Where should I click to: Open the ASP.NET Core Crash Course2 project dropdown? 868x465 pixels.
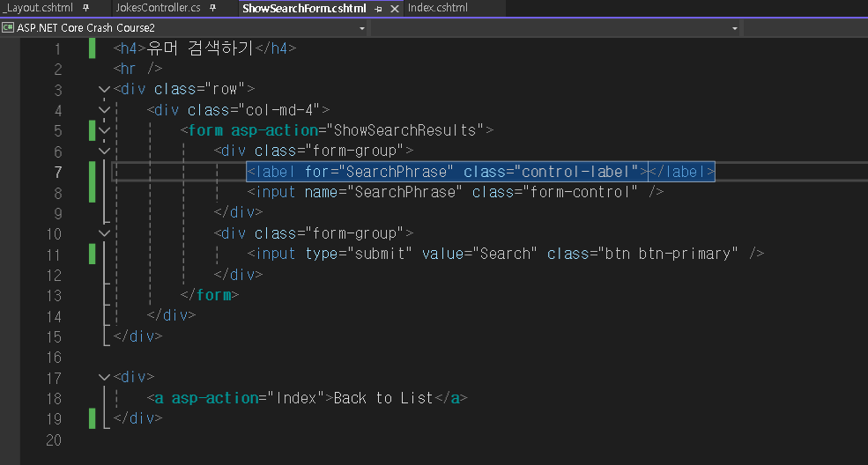(x=361, y=27)
